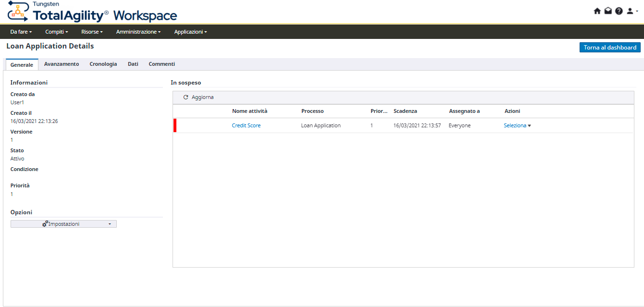Click the Aggiorna refresh icon

point(186,98)
